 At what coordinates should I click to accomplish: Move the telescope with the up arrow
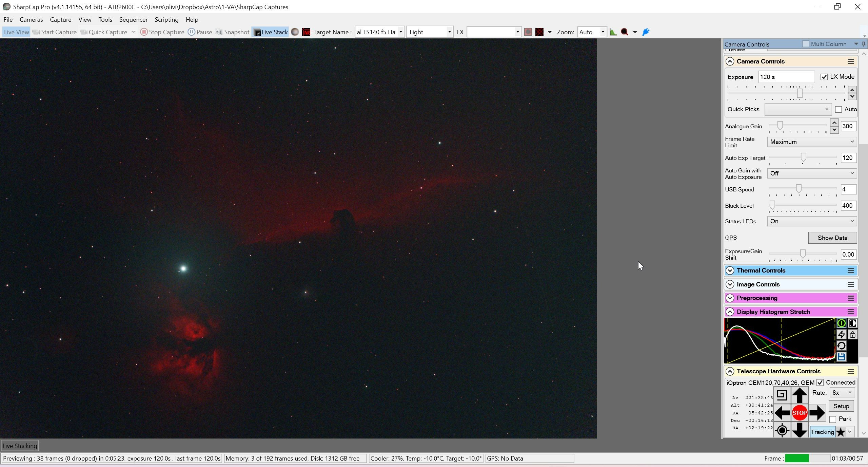point(799,395)
